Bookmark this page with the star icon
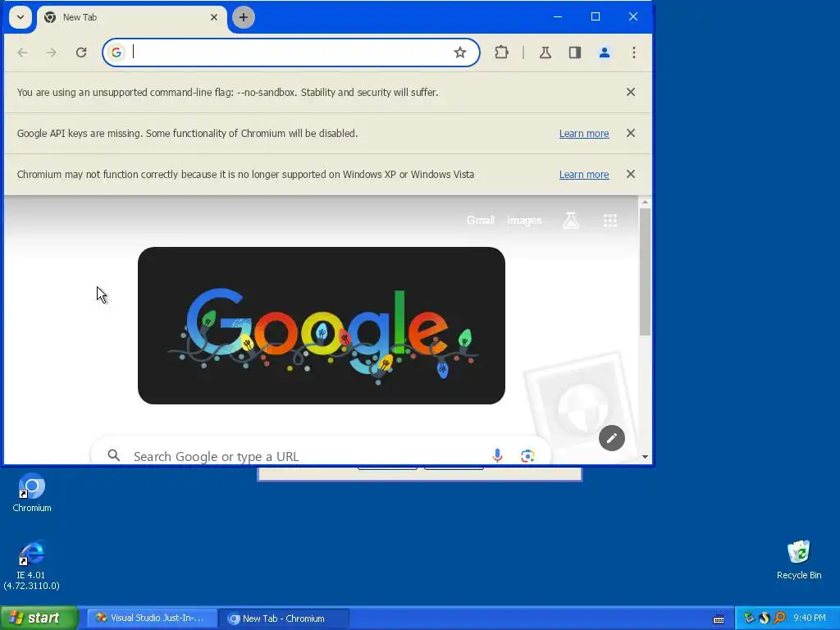Image resolution: width=840 pixels, height=630 pixels. click(459, 52)
